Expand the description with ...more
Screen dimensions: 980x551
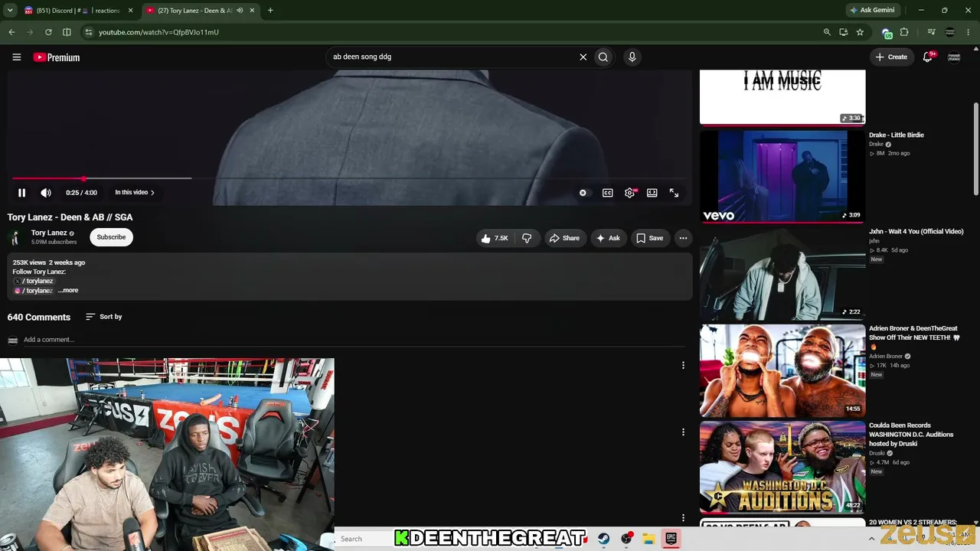[x=68, y=291]
